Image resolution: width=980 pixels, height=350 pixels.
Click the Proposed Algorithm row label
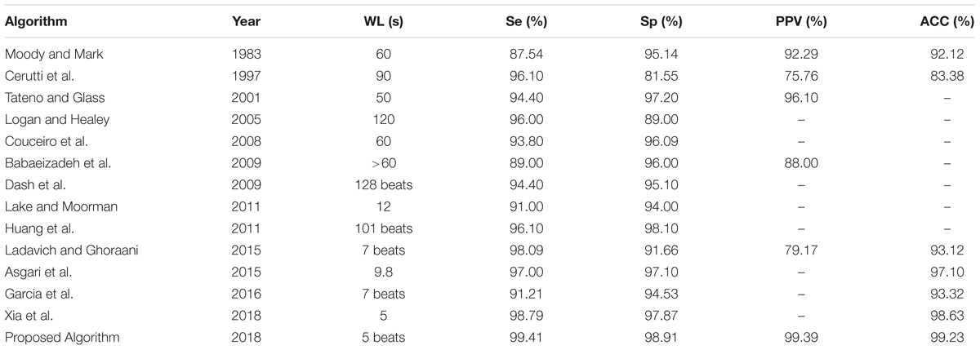(53, 338)
